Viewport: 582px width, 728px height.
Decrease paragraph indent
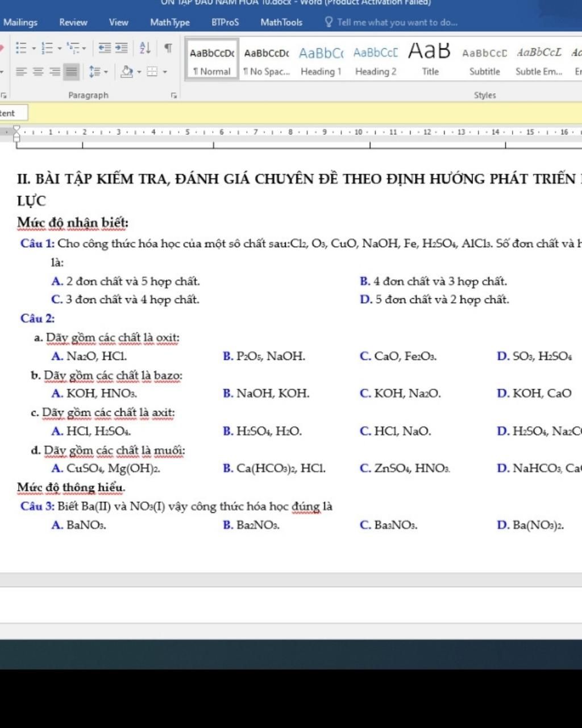click(105, 48)
